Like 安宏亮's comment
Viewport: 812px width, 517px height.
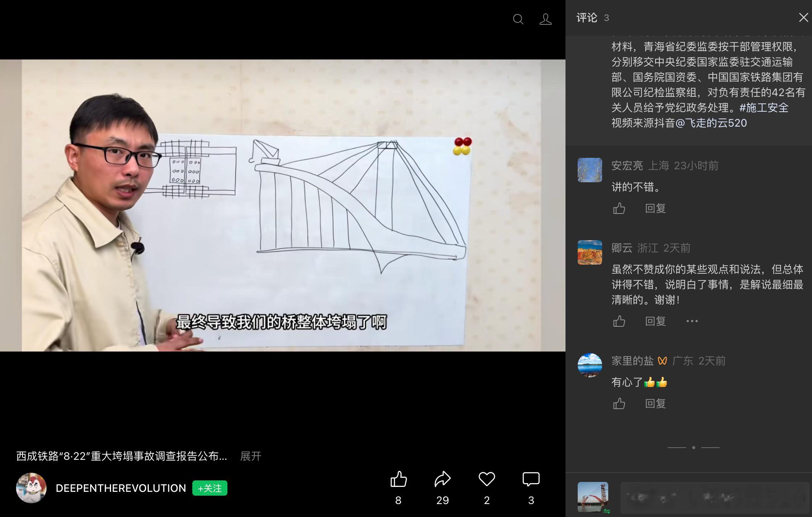[619, 209]
